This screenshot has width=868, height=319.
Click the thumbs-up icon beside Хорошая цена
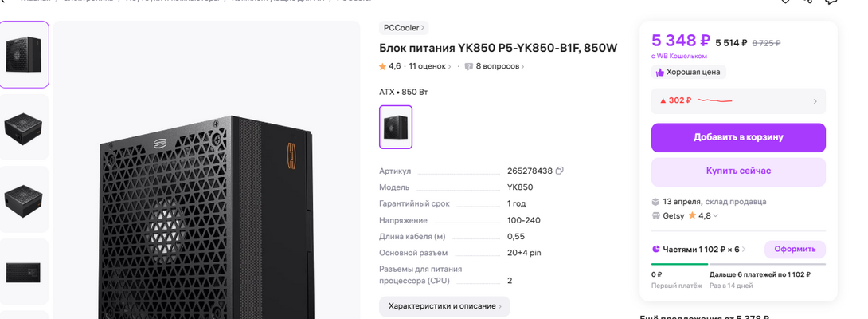click(660, 72)
